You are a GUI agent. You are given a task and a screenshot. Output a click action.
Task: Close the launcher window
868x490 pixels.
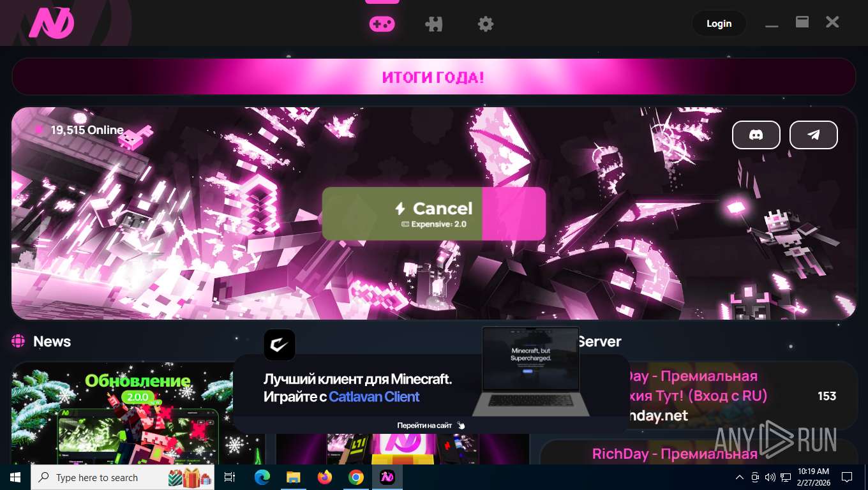[832, 22]
